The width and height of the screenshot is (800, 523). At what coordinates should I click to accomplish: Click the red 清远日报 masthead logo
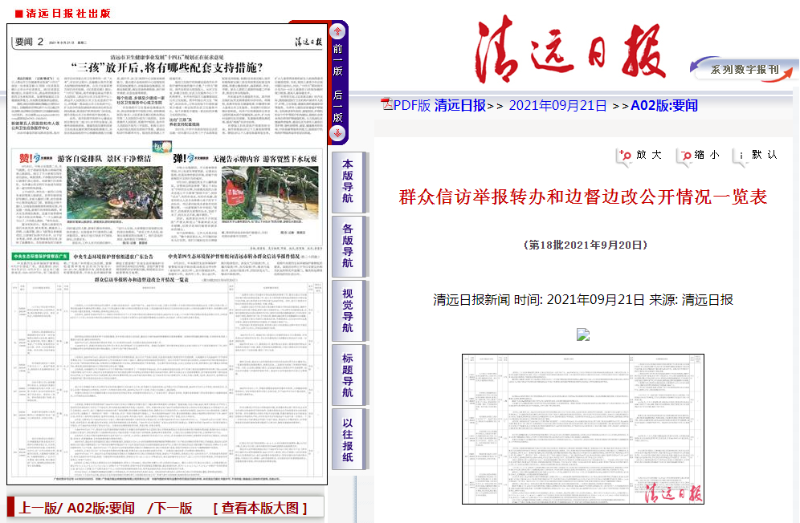tap(570, 49)
